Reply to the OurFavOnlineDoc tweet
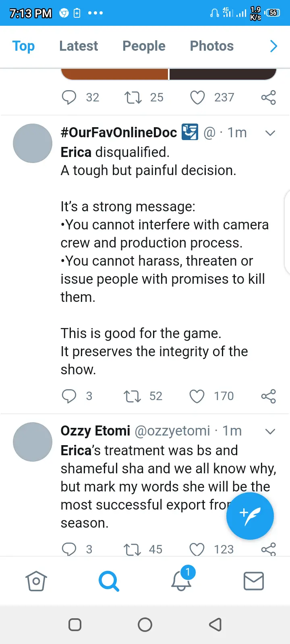The height and width of the screenshot is (644, 290). click(69, 396)
